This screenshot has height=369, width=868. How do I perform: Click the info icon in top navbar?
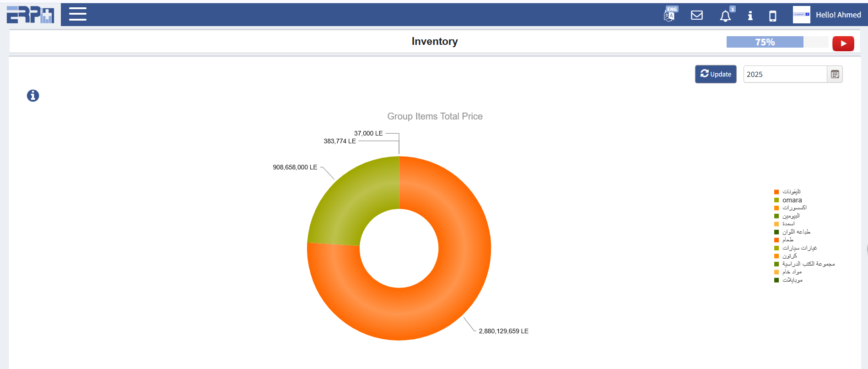click(x=750, y=16)
